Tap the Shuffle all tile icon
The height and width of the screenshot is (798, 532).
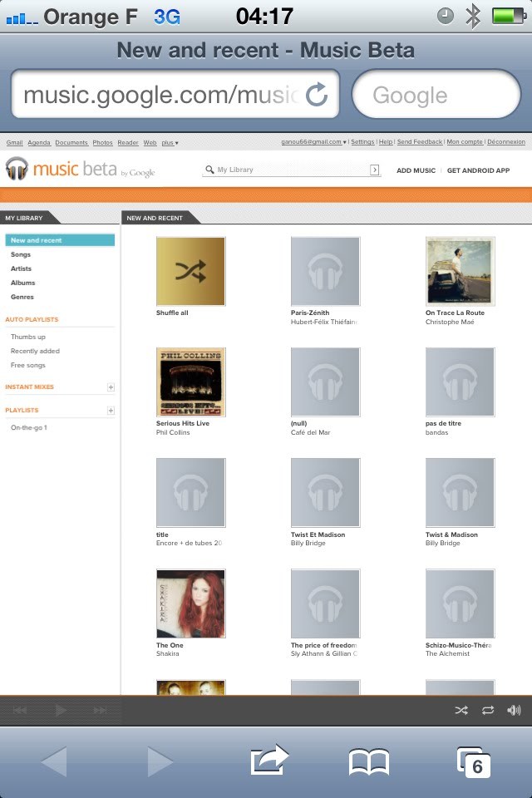pos(190,271)
